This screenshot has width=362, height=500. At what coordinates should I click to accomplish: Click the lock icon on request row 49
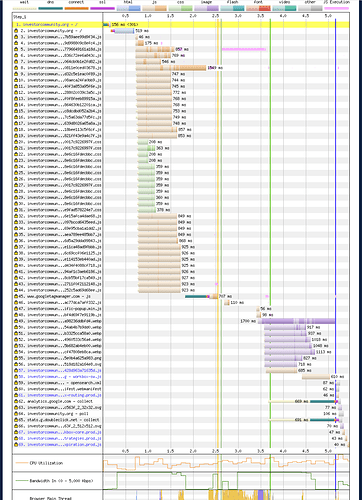pos(16,321)
